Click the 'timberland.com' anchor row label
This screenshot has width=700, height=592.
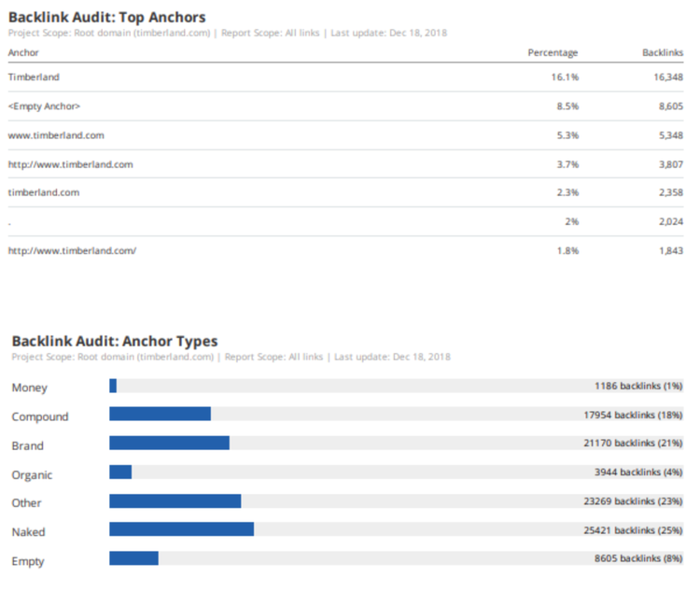click(x=44, y=192)
